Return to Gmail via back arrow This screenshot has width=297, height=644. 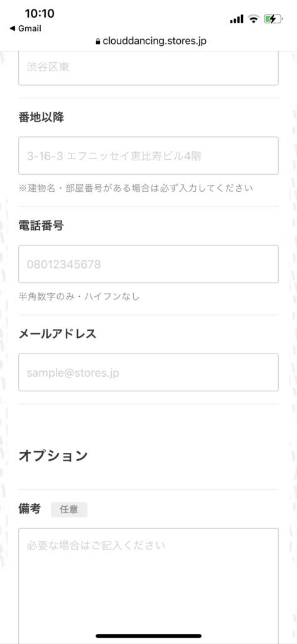tap(25, 28)
